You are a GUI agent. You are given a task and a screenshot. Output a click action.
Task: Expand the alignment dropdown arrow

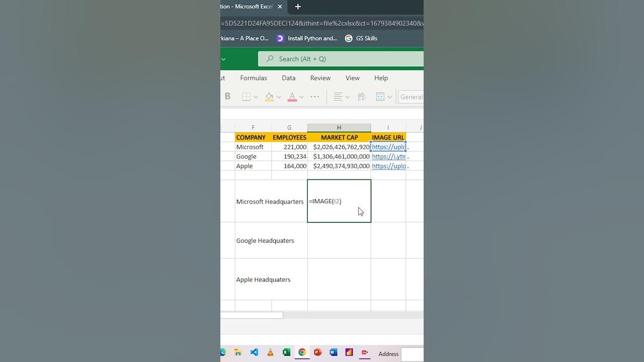[x=347, y=97]
